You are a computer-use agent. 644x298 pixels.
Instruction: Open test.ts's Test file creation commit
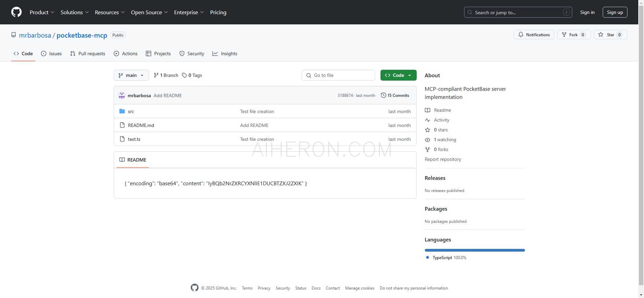point(257,139)
